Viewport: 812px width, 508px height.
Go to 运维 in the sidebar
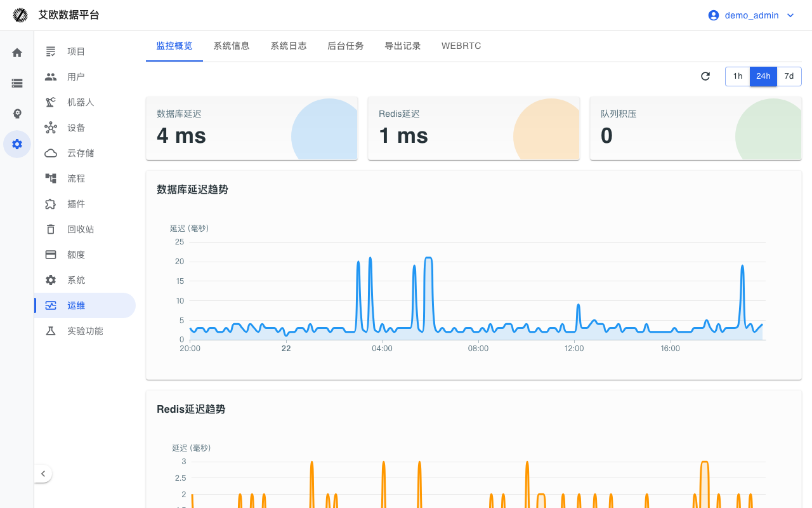point(85,305)
